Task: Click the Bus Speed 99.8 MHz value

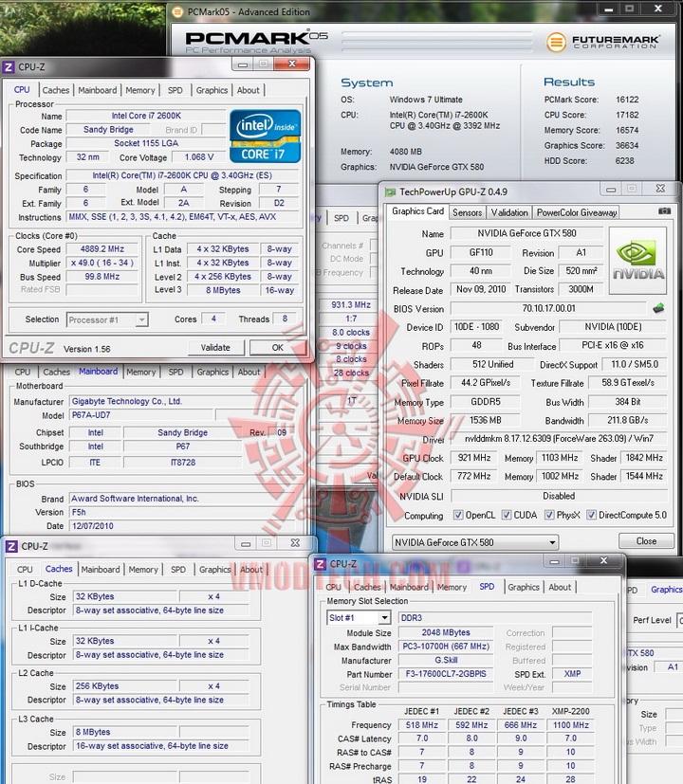Action: [102, 277]
